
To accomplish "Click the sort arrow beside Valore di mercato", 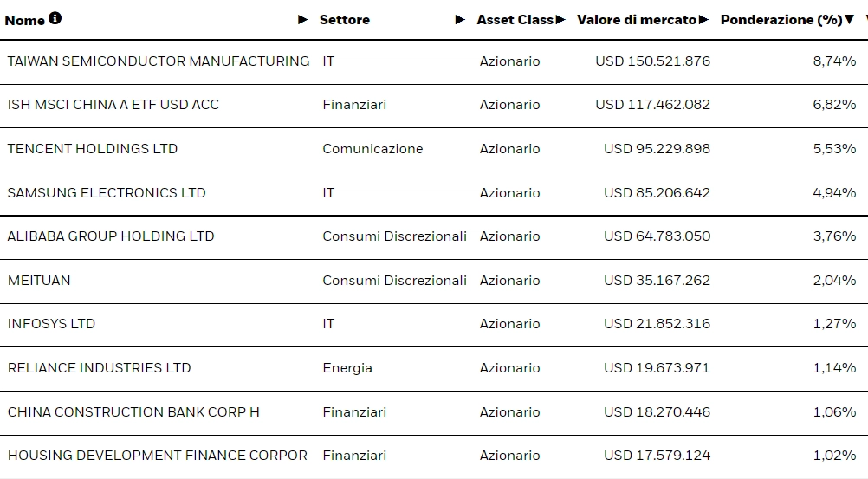I will click(703, 19).
